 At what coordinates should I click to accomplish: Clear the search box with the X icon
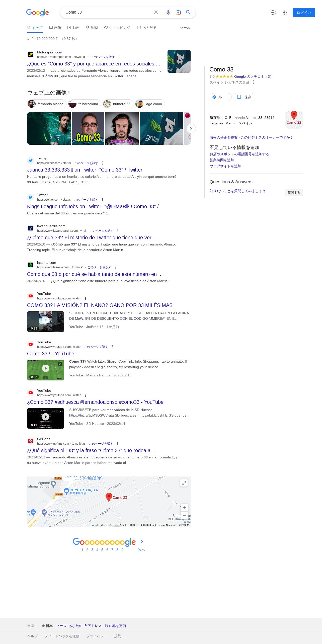tap(156, 12)
